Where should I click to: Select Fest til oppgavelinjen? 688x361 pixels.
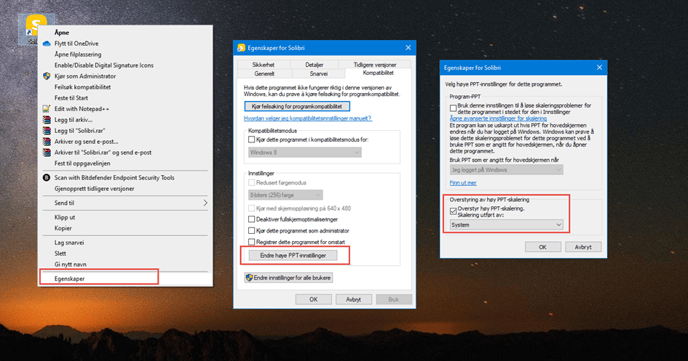tap(82, 163)
